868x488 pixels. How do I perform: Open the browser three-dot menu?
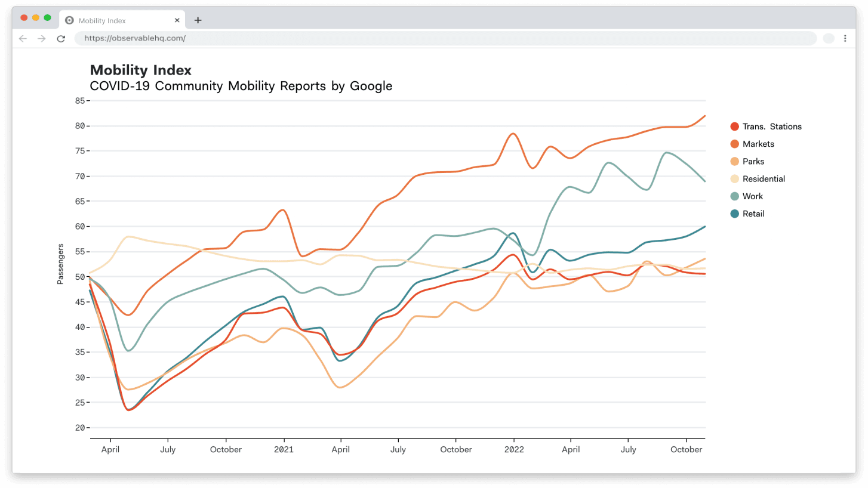pos(845,39)
